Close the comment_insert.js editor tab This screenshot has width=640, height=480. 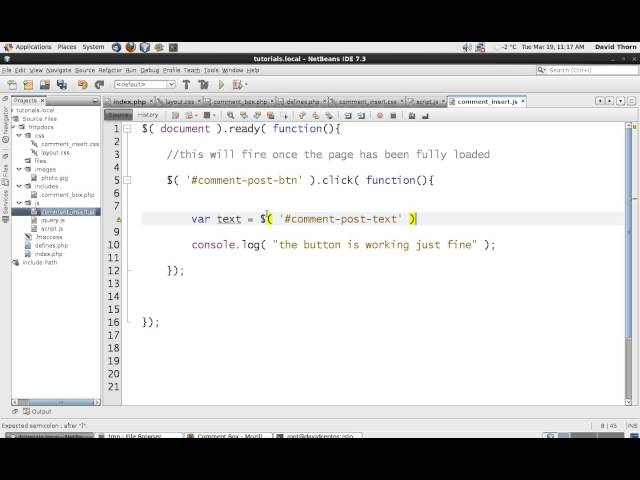click(523, 101)
